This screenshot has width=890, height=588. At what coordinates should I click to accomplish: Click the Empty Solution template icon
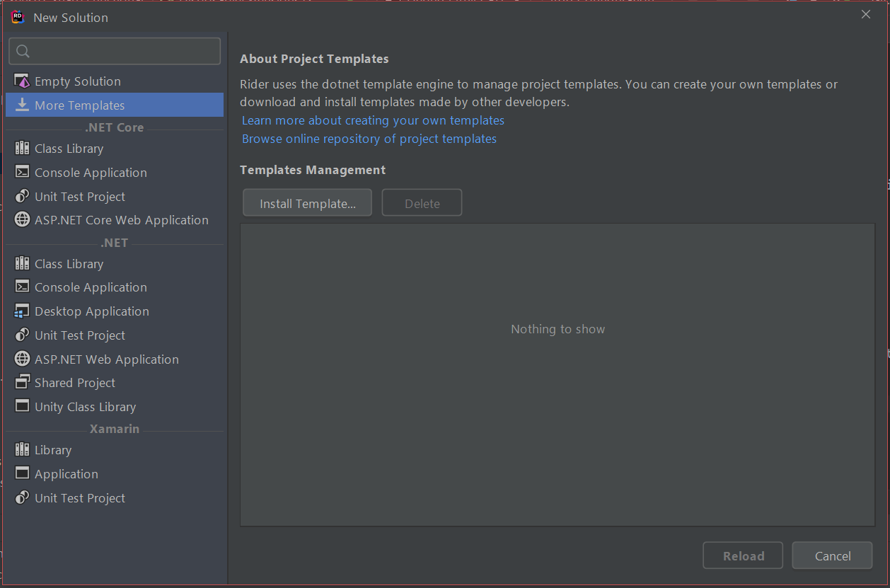click(x=22, y=81)
